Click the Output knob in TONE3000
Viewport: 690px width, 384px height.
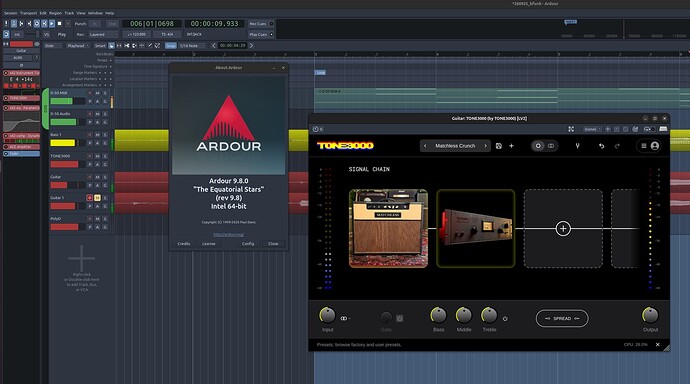[x=650, y=315]
